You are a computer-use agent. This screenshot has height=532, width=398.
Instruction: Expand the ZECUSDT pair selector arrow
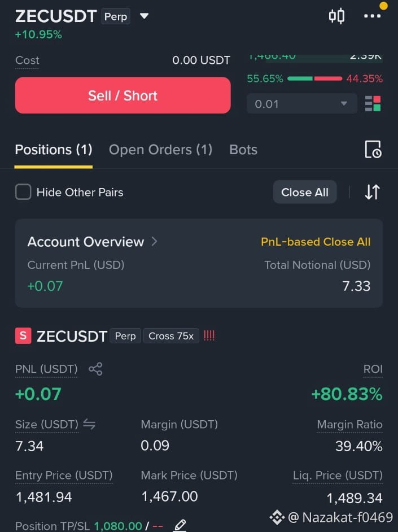(x=145, y=16)
